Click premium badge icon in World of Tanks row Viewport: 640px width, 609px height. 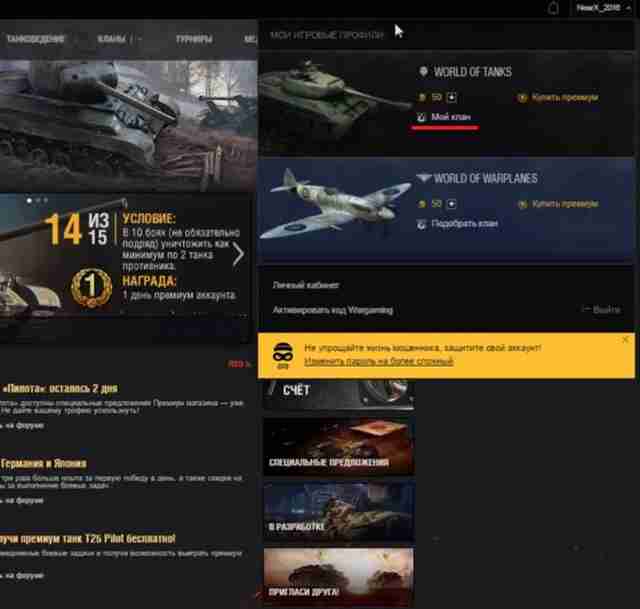click(522, 98)
